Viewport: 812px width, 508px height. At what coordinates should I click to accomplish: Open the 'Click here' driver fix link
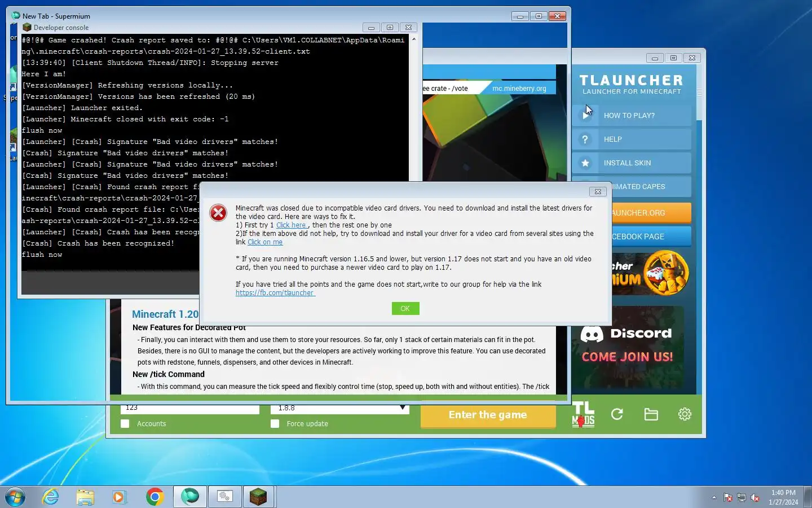click(291, 225)
